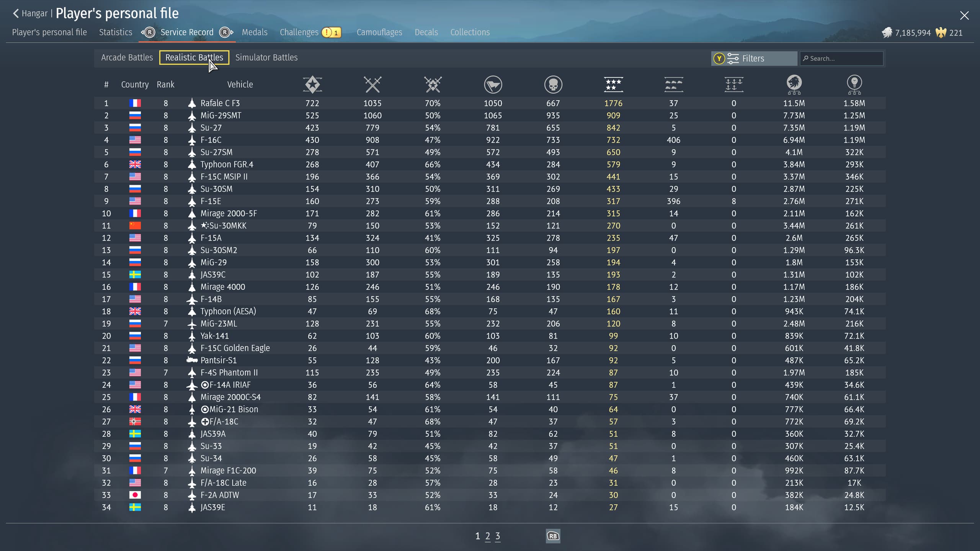Sort by flag sorties column icon
Screen dimensions: 980x551
point(493,85)
